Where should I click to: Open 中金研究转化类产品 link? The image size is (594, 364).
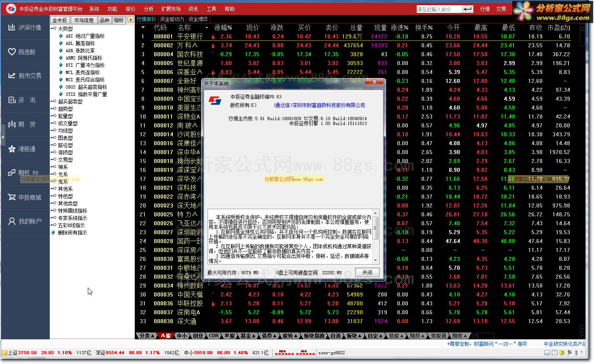tap(565, 344)
